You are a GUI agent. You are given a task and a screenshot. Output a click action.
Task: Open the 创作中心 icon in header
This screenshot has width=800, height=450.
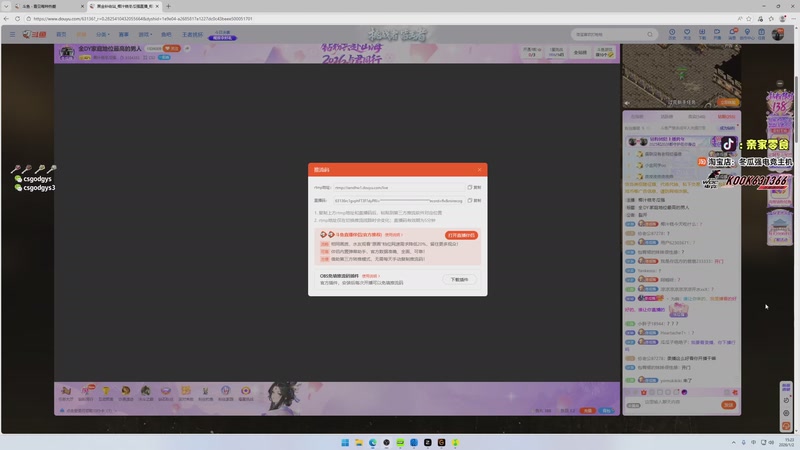pos(747,34)
